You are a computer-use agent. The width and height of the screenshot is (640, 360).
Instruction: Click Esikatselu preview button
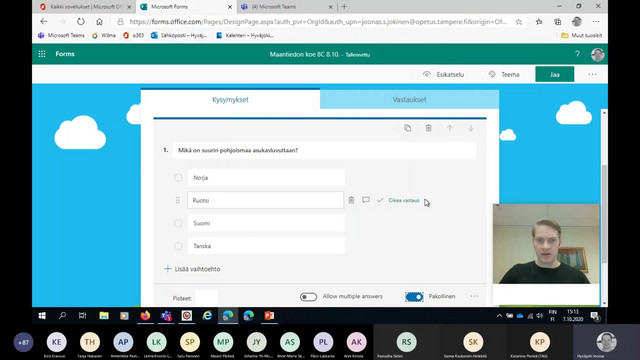[444, 74]
